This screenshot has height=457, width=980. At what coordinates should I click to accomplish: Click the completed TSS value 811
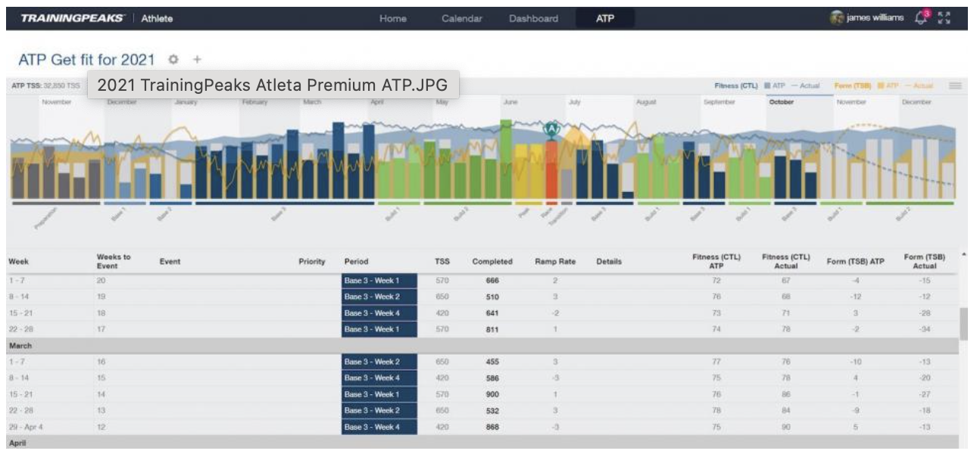point(492,329)
